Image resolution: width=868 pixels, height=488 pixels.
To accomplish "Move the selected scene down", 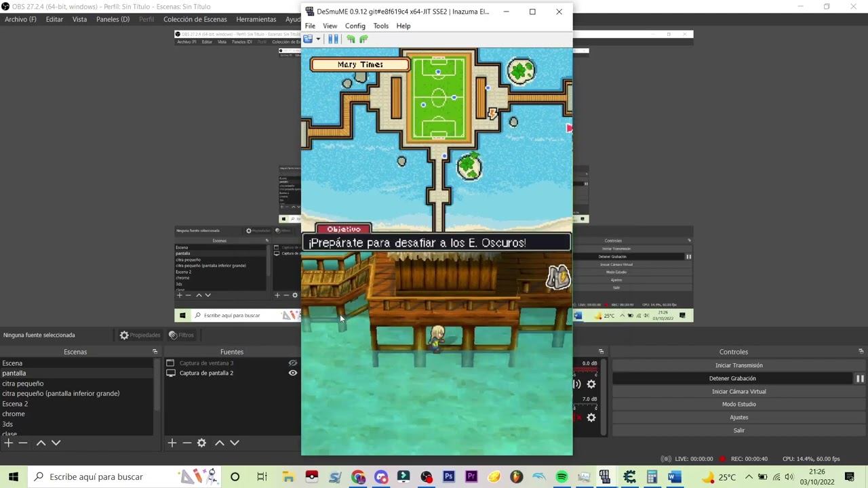I will coord(56,443).
